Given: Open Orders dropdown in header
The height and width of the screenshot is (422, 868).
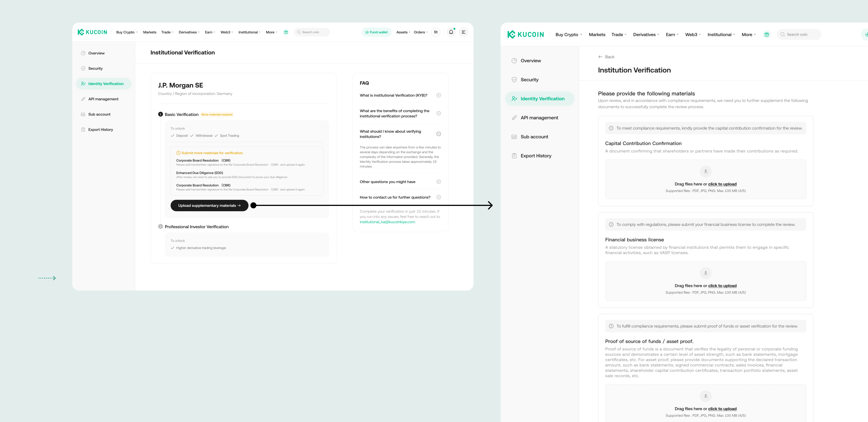Looking at the screenshot, I should point(420,32).
